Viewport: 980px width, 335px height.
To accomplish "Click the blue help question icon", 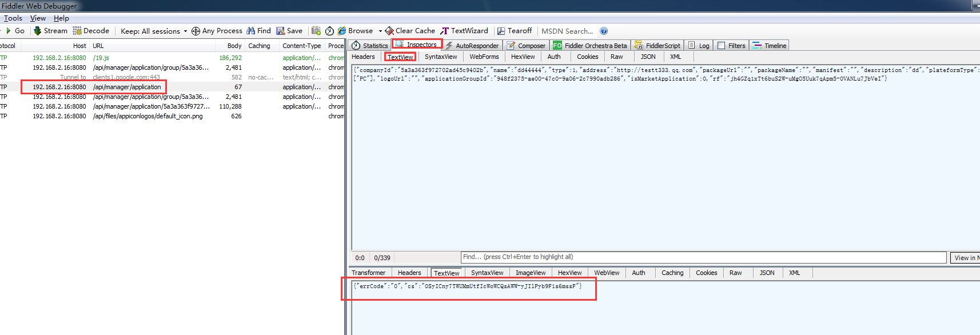I will click(604, 31).
